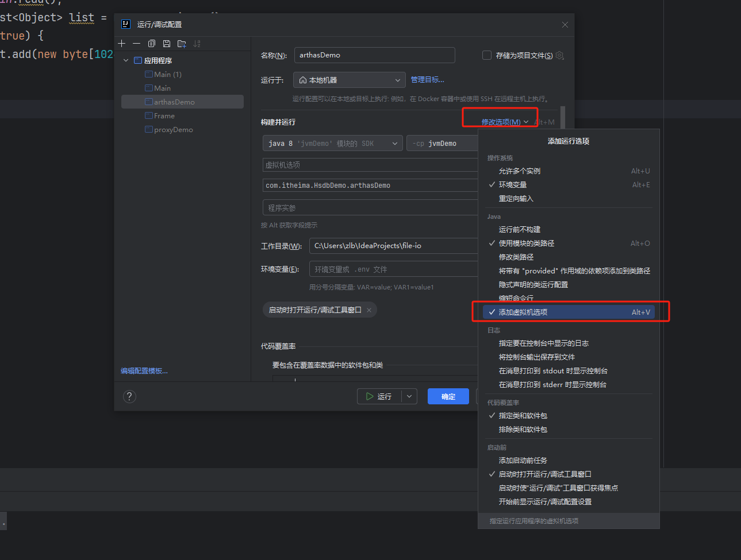Click the 程序实参 input field
The width and height of the screenshot is (741, 560).
tap(370, 208)
